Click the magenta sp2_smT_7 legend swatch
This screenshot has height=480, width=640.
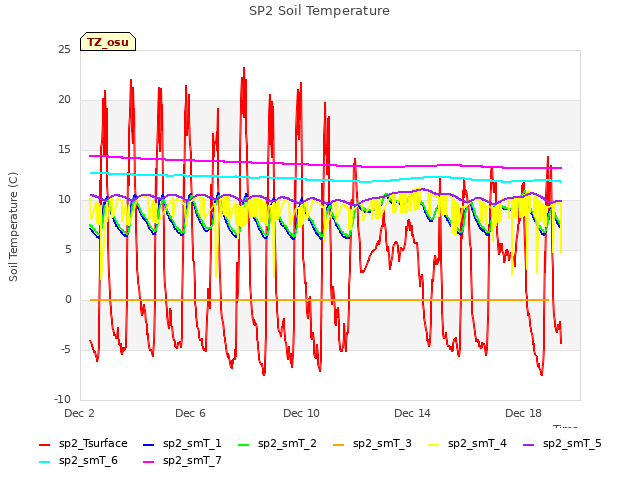(149, 462)
